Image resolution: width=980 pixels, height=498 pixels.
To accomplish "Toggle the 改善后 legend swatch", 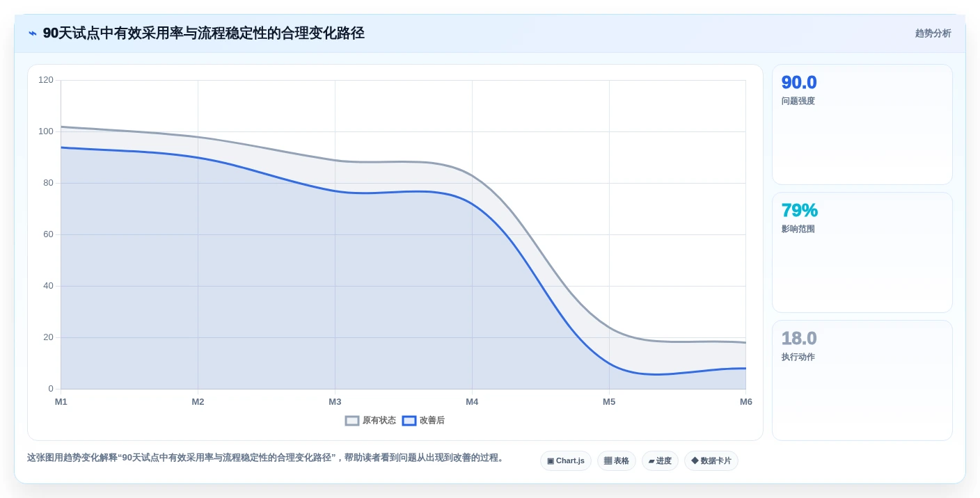I will click(x=409, y=421).
